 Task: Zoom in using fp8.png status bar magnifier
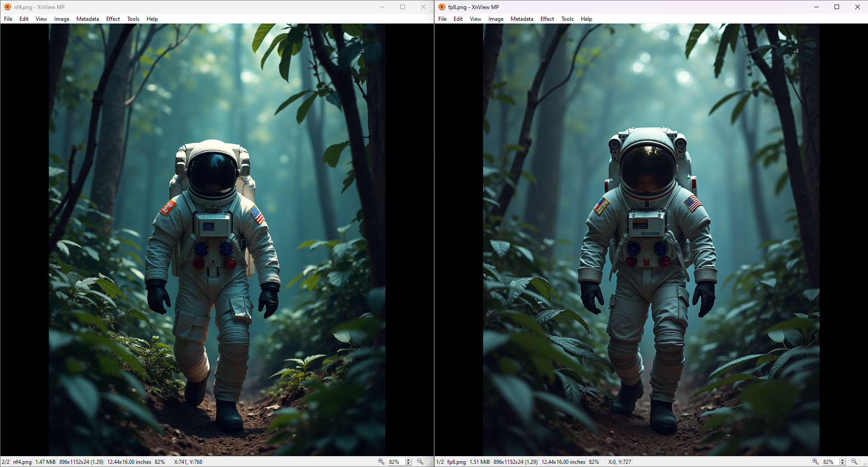click(815, 462)
